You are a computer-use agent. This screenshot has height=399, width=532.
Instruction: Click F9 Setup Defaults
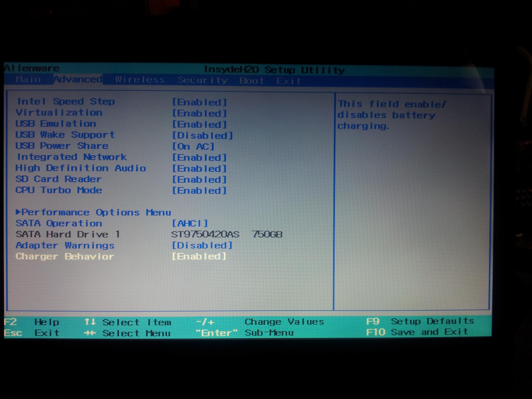coord(420,321)
